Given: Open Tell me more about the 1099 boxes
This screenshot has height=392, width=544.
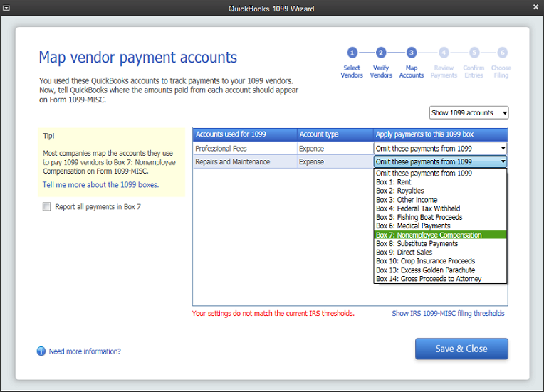Looking at the screenshot, I should point(100,185).
